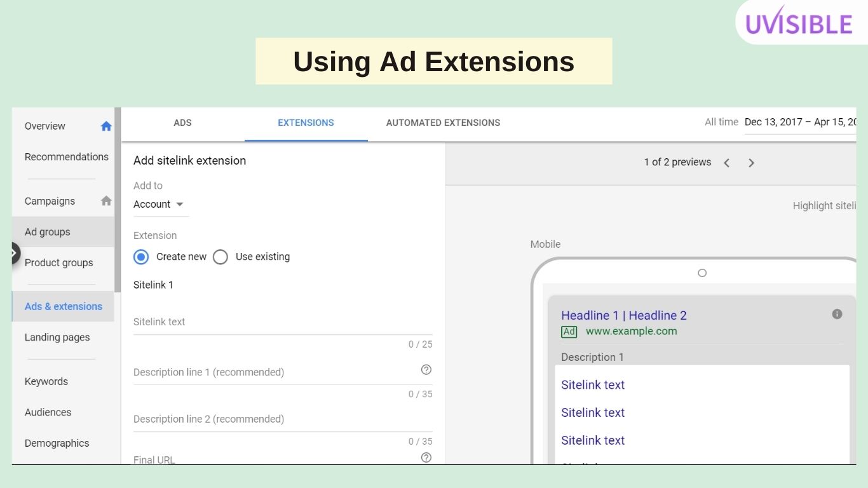
Task: Click the UVISIBLE logo
Action: (x=800, y=22)
